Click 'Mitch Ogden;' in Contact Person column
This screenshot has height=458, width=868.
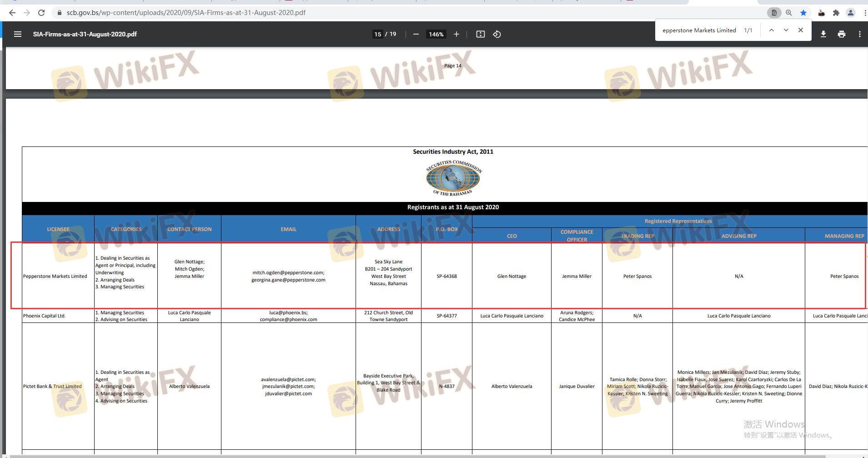(189, 269)
